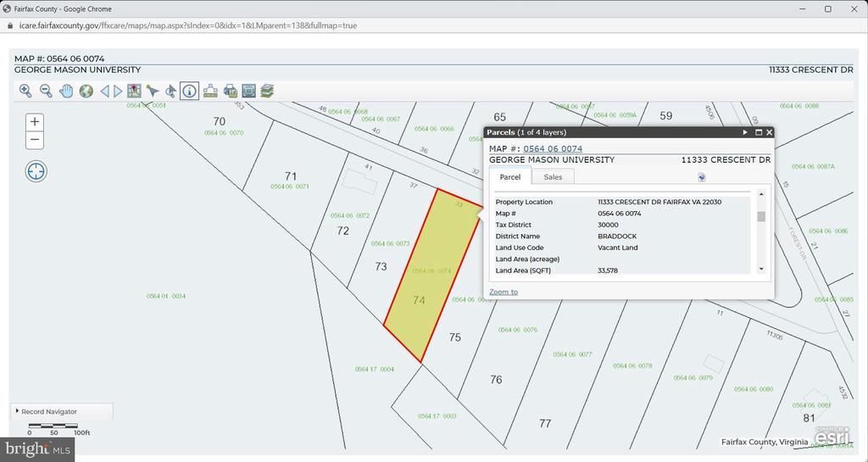The image size is (868, 462).
Task: Go to next map extent arrow
Action: [118, 91]
